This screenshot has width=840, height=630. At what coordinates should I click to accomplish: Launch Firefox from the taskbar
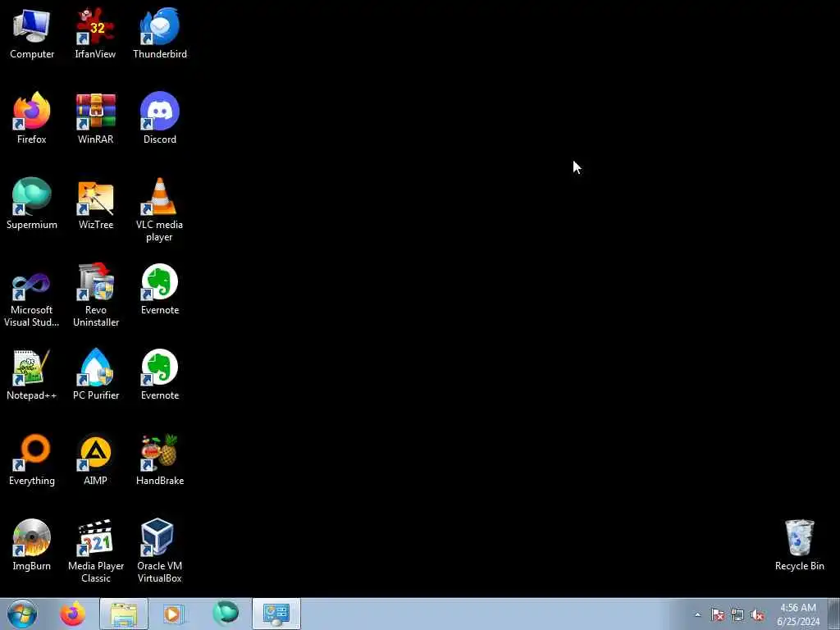72,614
